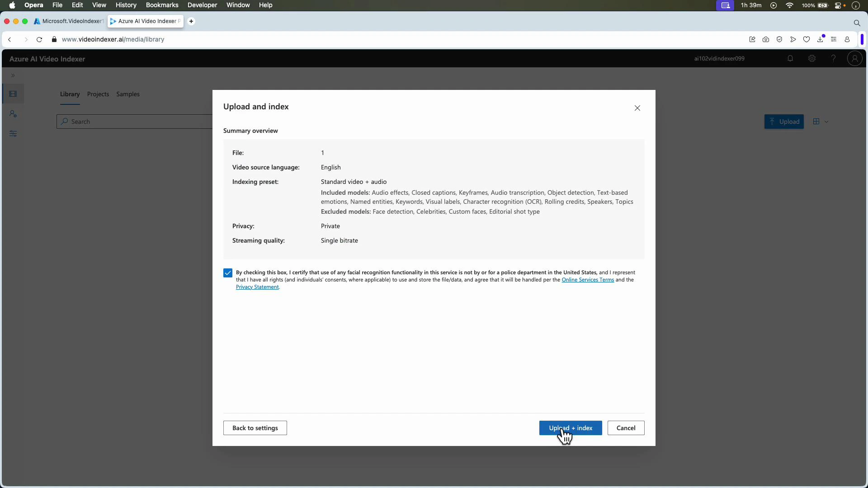Open Opera's snapshot camera icon

pos(766,39)
